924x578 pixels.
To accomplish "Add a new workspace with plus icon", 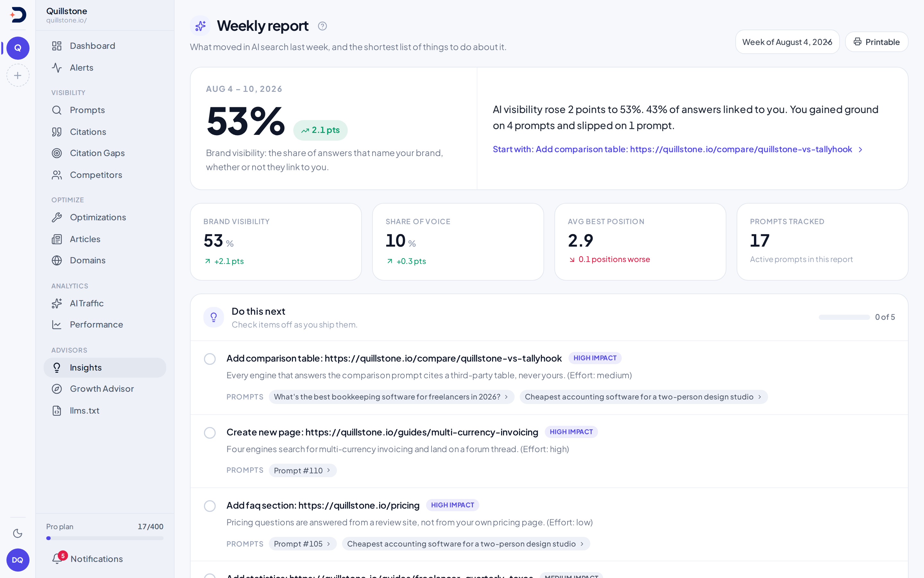I will 18,75.
